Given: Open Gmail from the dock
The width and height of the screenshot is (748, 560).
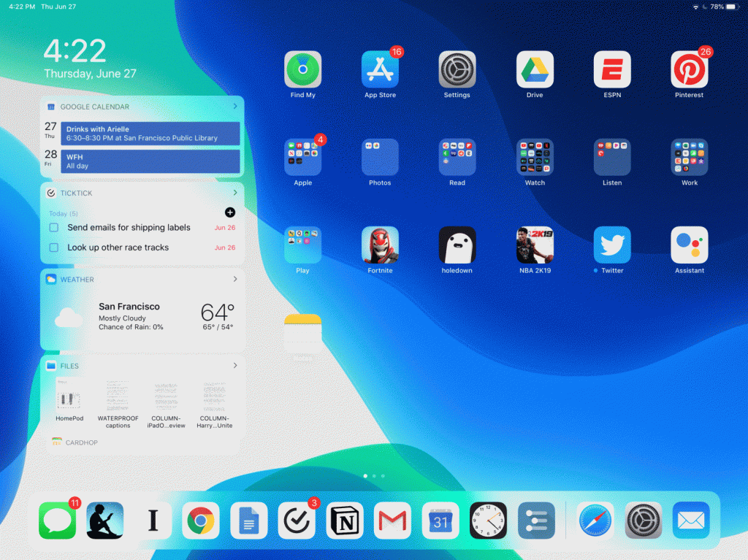Looking at the screenshot, I should [x=392, y=521].
